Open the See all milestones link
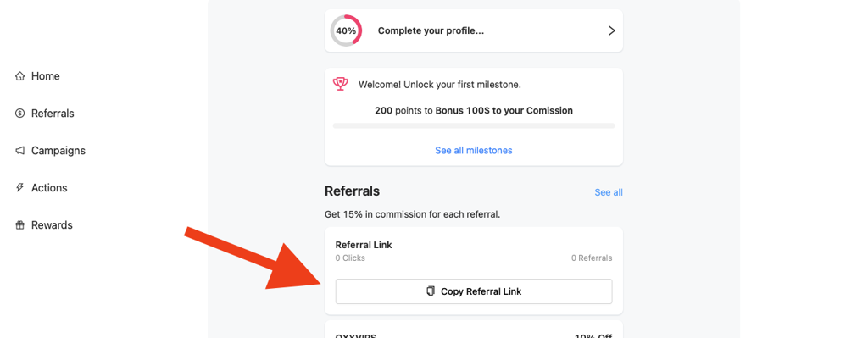This screenshot has width=868, height=338. tap(474, 151)
